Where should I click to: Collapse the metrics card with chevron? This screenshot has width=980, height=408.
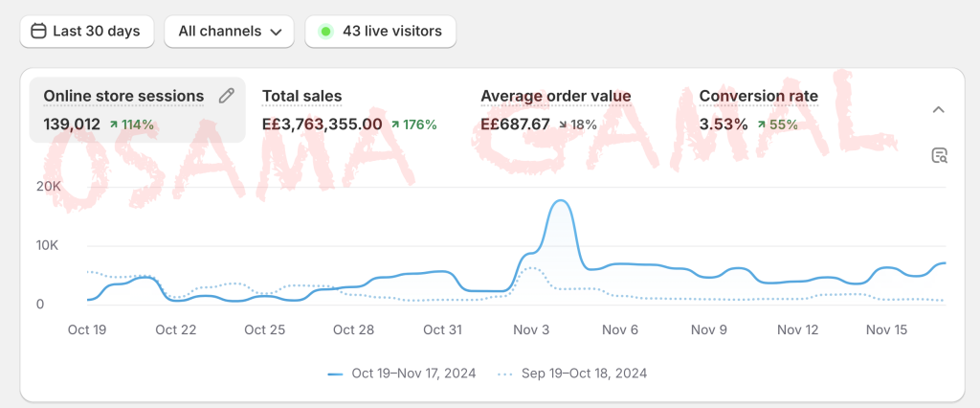coord(939,109)
